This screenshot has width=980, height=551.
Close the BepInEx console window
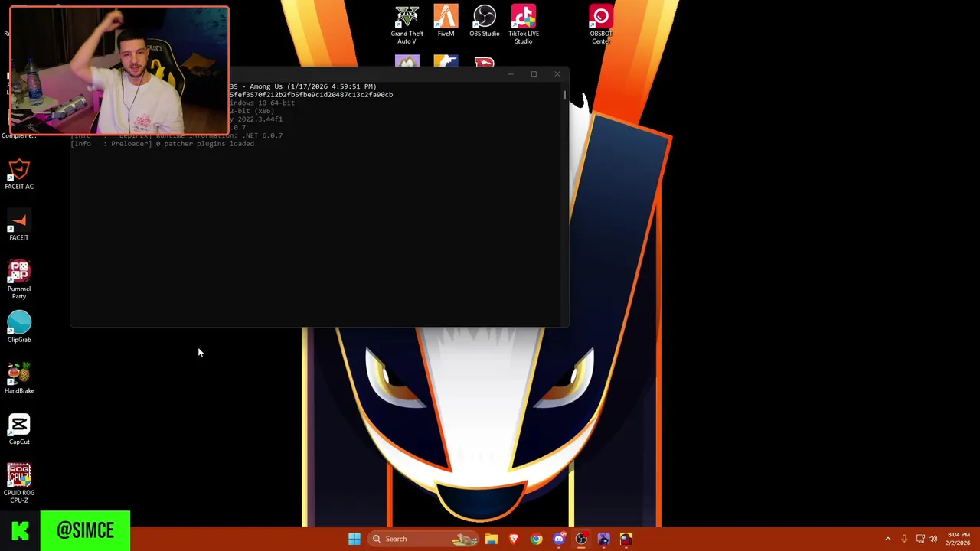557,74
